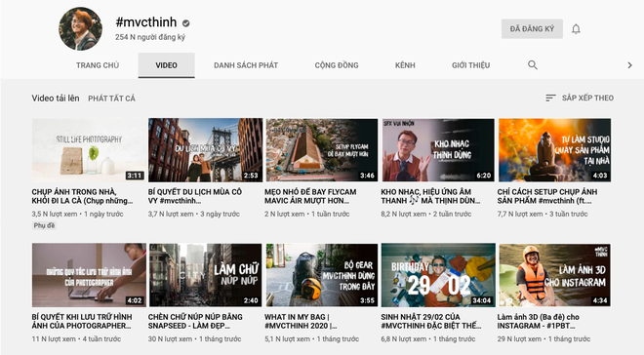Open Birthday 29 02 video thumbnail
This screenshot has height=355, width=644.
pyautogui.click(x=438, y=275)
